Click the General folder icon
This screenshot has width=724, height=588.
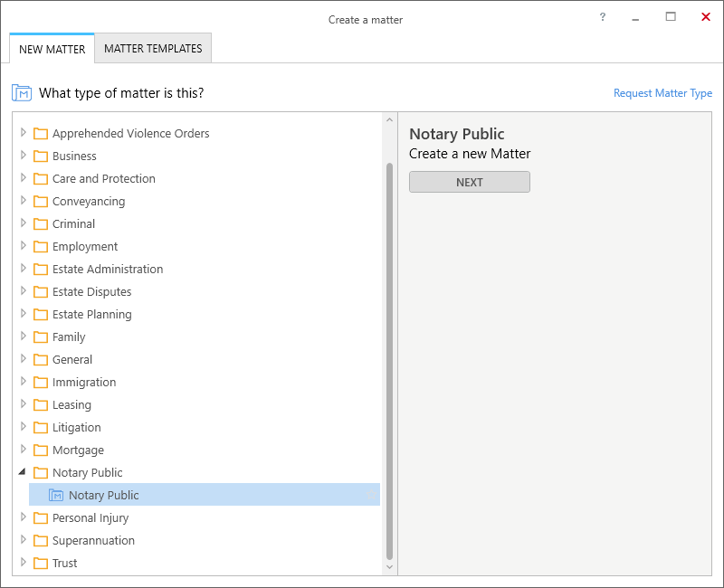pyautogui.click(x=41, y=360)
